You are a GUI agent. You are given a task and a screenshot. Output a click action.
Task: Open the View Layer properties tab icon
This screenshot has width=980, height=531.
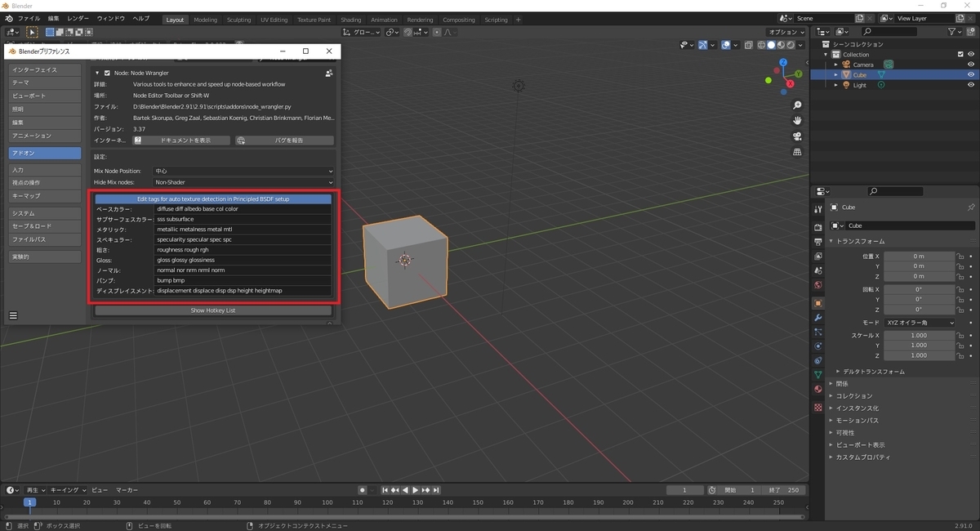pos(818,257)
